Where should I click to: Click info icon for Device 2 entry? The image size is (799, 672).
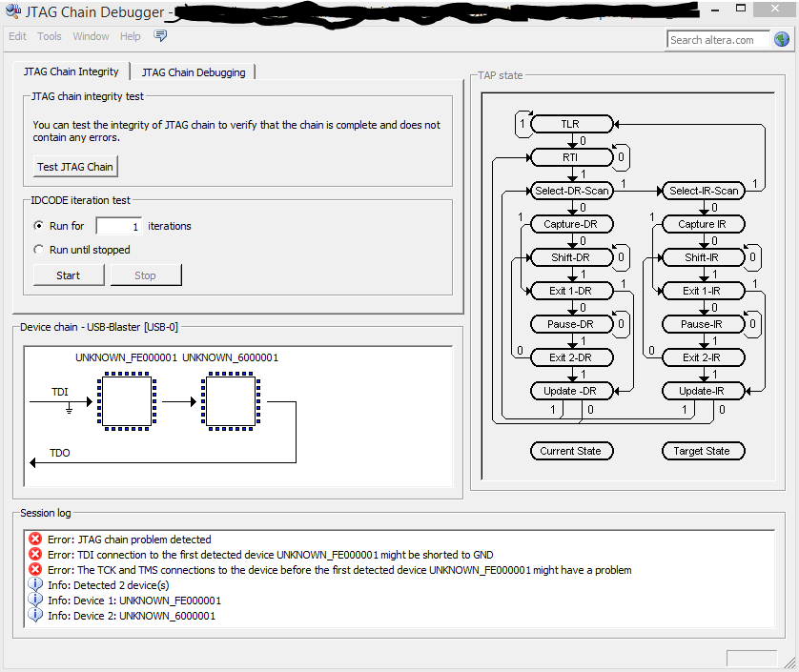[35, 616]
